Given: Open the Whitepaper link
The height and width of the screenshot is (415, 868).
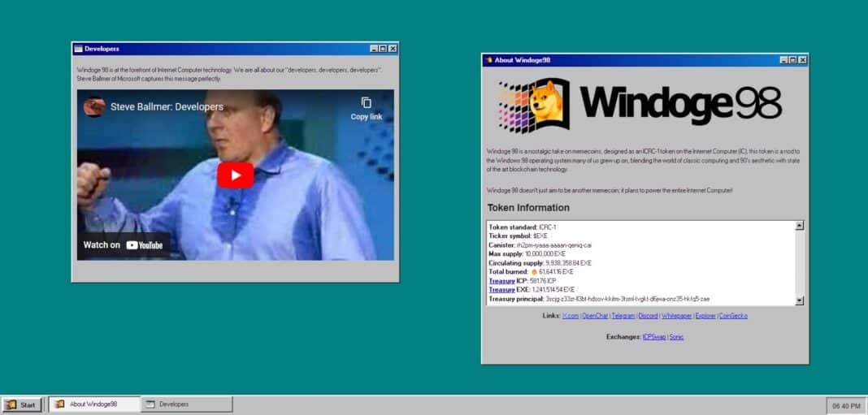Looking at the screenshot, I should pos(676,316).
